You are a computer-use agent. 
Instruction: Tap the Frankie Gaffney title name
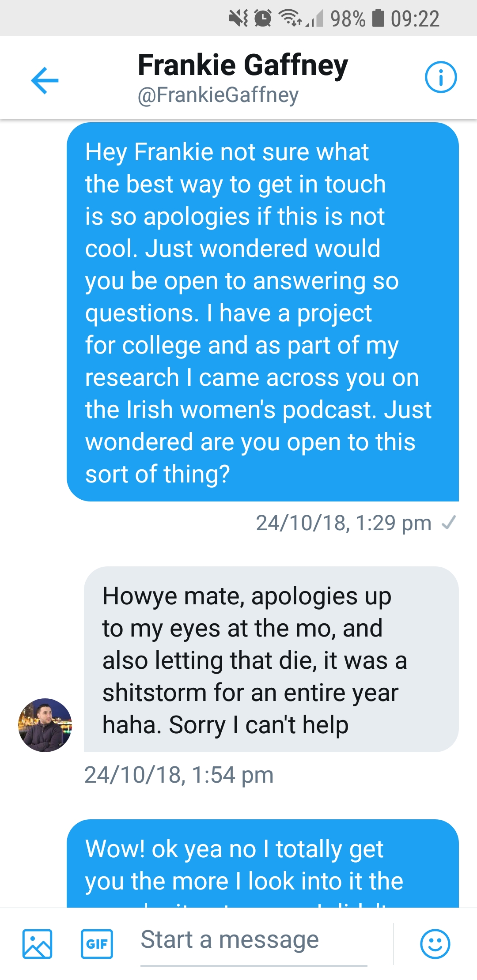pyautogui.click(x=243, y=65)
